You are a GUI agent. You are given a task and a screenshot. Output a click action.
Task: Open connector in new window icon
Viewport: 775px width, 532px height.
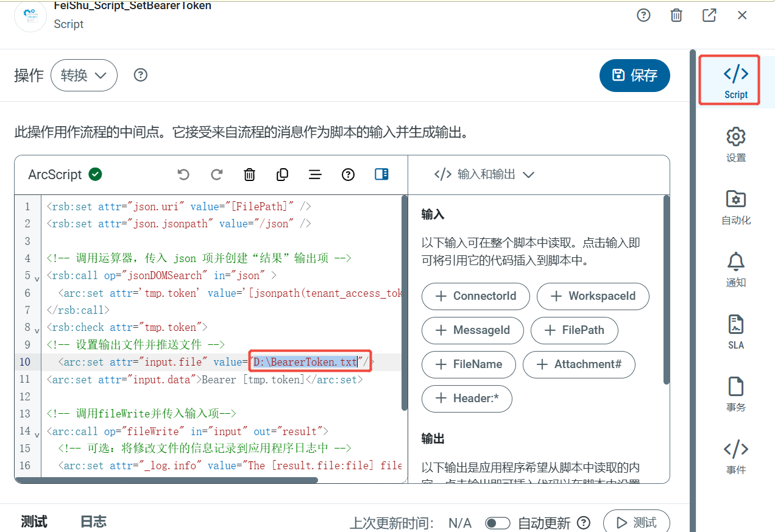(x=709, y=15)
